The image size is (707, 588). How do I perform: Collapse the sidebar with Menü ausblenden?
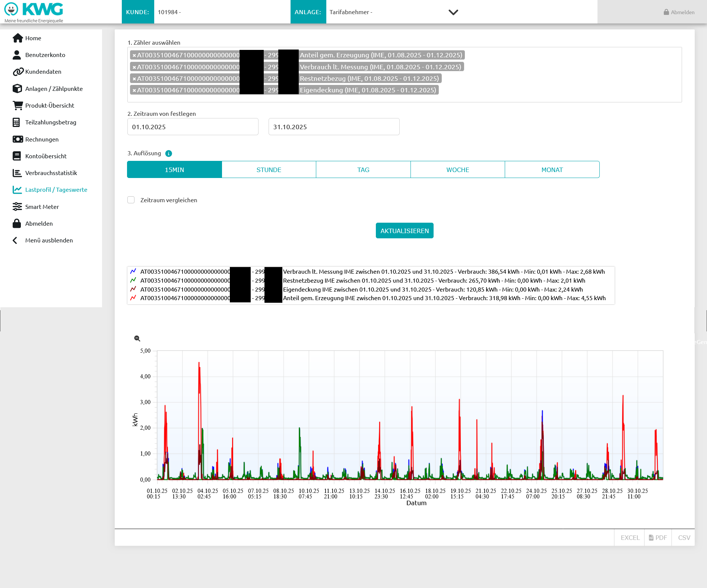[43, 241]
